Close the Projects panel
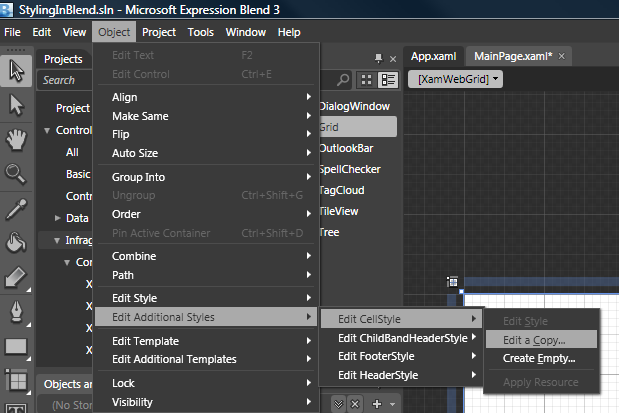Image resolution: width=619 pixels, height=413 pixels. click(393, 59)
